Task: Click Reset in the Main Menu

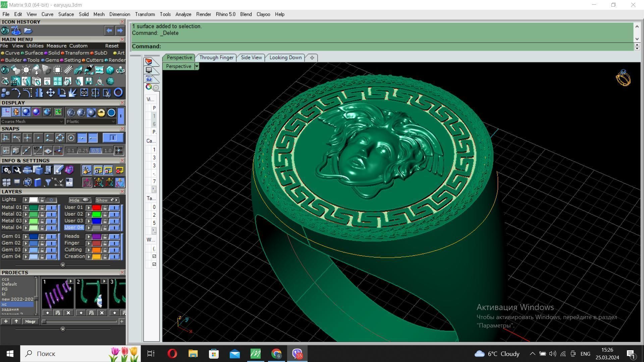Action: [112, 46]
